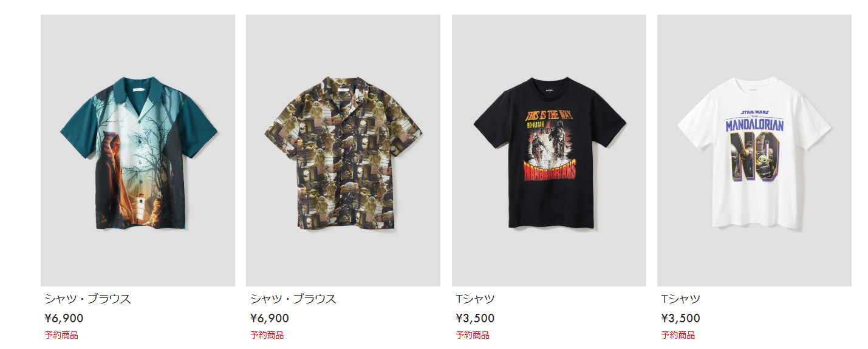This screenshot has height=349, width=868.
Task: Select the ¥3,500 price of the black T-shirt
Action: pyautogui.click(x=475, y=318)
